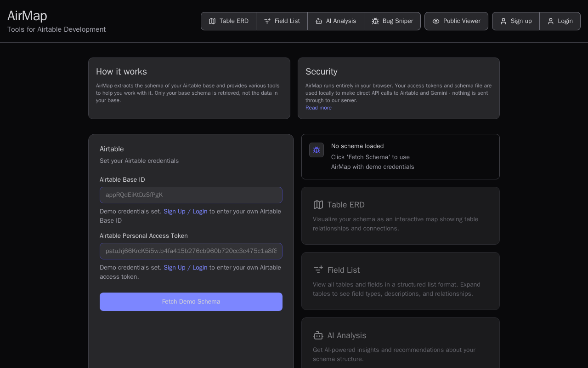Open the Bug Sniper navigation item
This screenshot has width=588, height=368.
[392, 21]
